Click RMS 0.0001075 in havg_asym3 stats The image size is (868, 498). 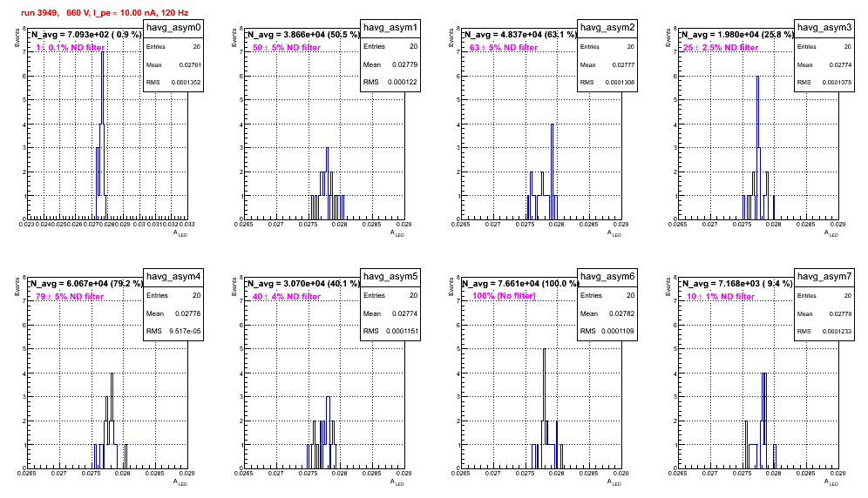(824, 83)
